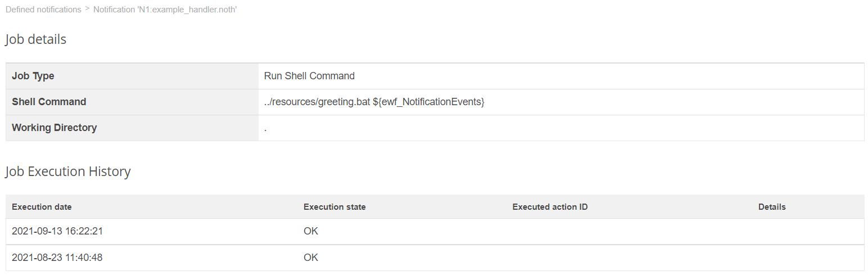Select the 2021-08-23 11:40:48 execution entry
The image size is (868, 275).
tap(57, 258)
